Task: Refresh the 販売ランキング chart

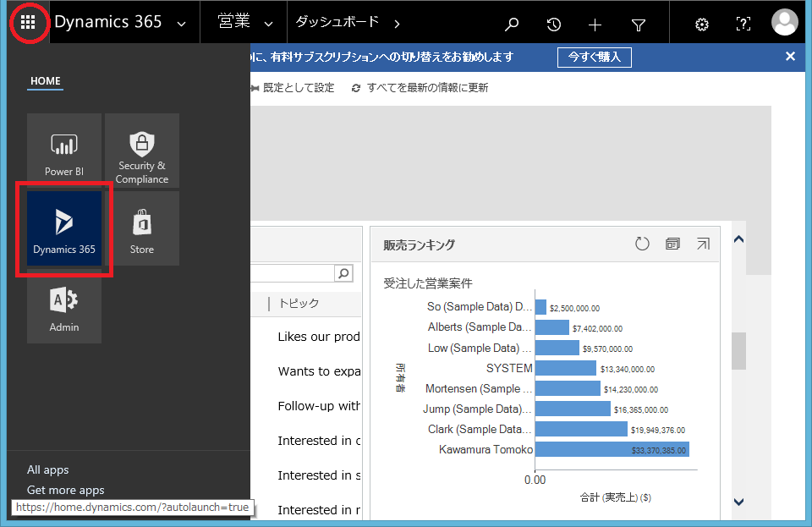Action: (x=642, y=244)
